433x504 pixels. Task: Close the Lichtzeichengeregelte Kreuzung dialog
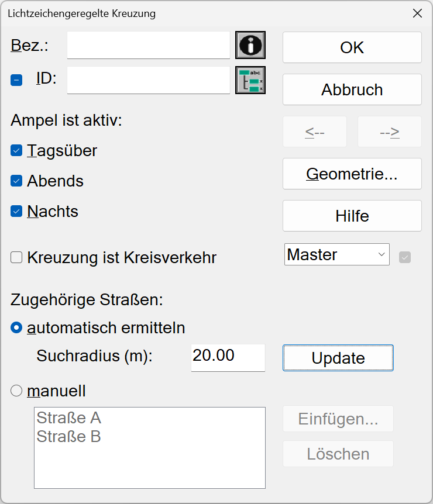click(x=417, y=13)
